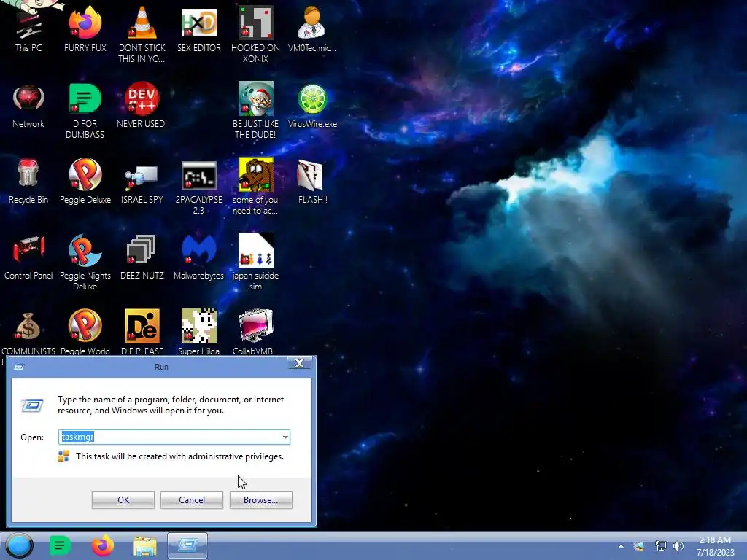Open the Start orb on the taskbar
Image resolution: width=747 pixels, height=560 pixels.
(19, 545)
